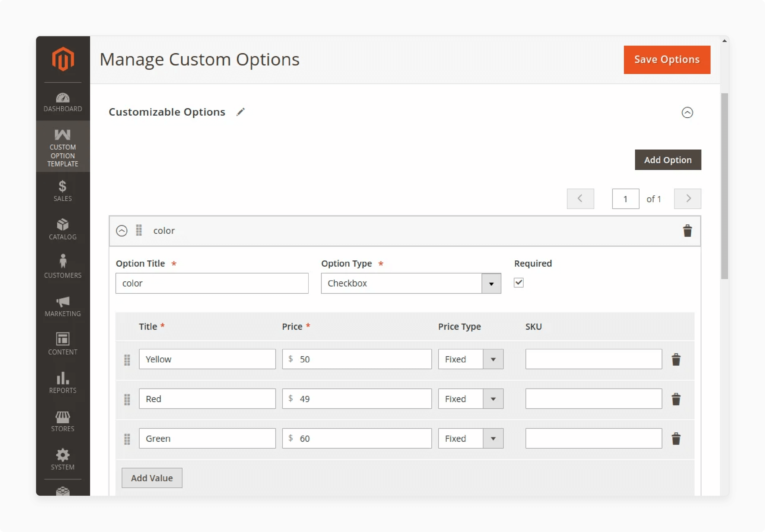Open Price Type dropdown for Red
765x532 pixels.
click(471, 399)
